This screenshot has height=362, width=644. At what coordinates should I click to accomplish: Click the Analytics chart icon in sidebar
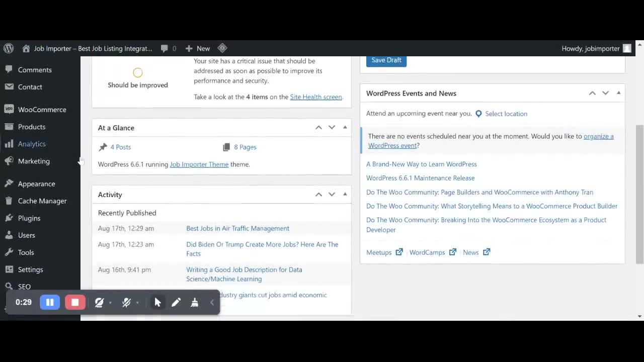point(10,144)
